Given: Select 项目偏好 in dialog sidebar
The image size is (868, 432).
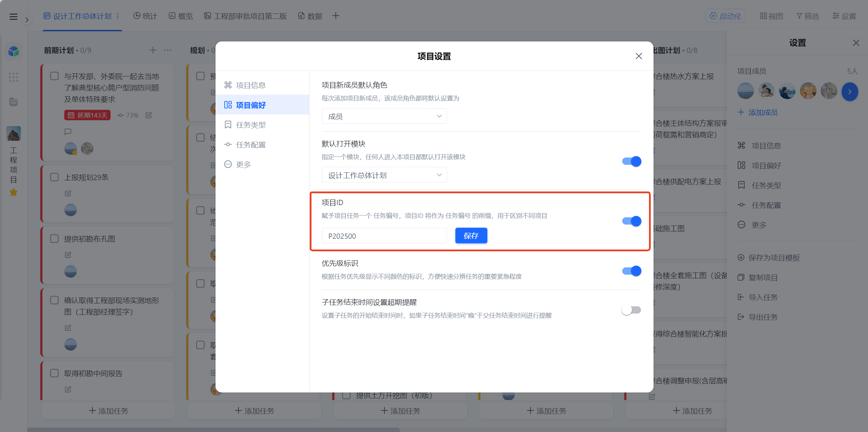Looking at the screenshot, I should 262,105.
